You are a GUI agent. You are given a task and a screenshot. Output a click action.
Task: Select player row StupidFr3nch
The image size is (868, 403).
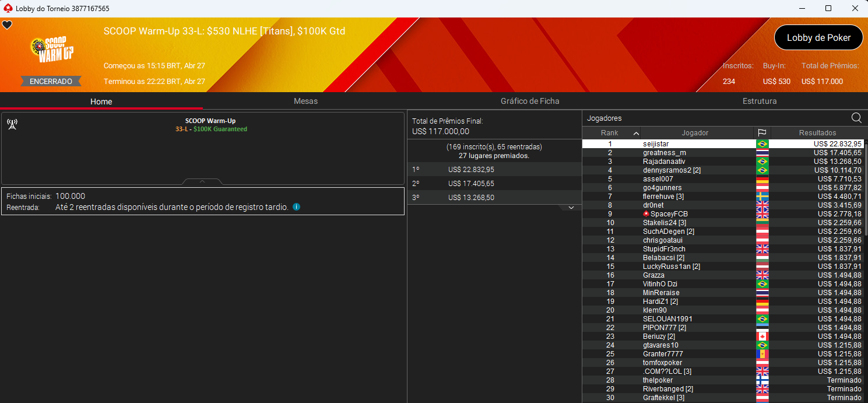coord(723,249)
